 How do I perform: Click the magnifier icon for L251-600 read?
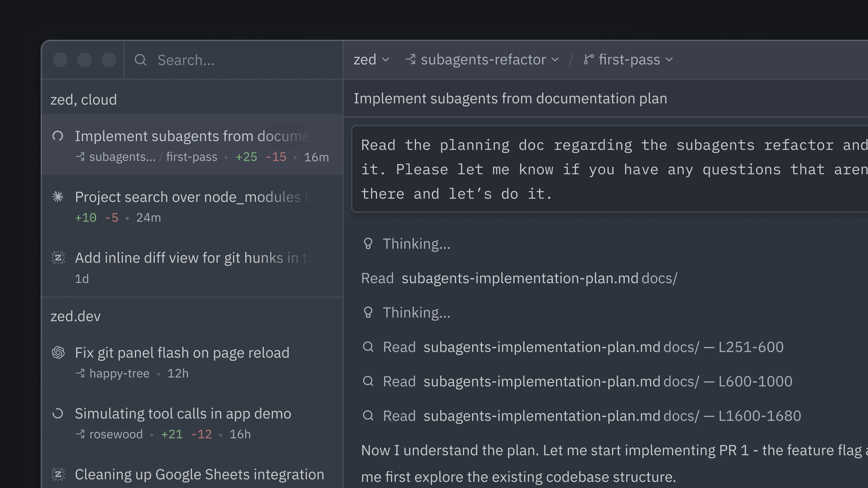coord(368,347)
